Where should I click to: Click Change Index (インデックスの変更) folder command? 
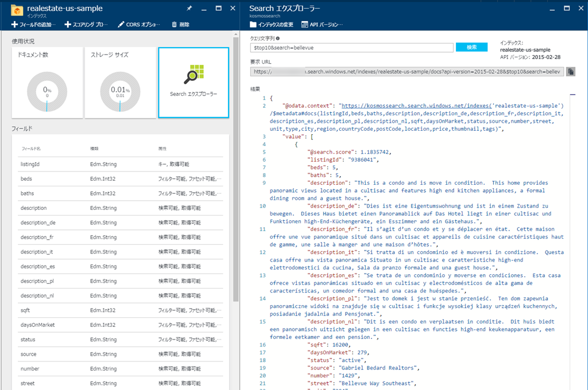[272, 25]
